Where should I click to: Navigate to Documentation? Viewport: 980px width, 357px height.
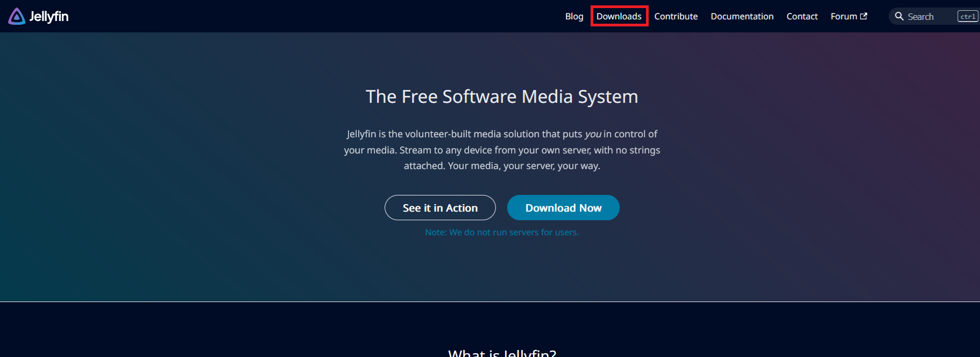pos(742,17)
